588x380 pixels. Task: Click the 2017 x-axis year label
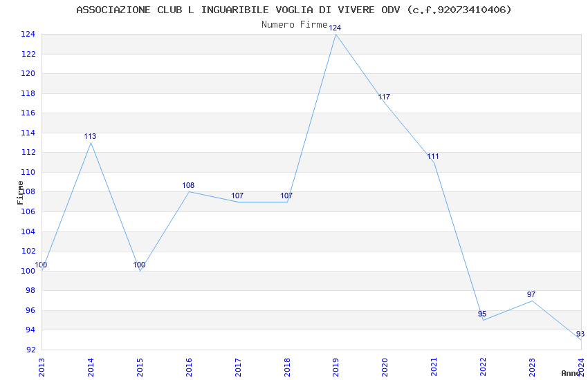pyautogui.click(x=238, y=368)
